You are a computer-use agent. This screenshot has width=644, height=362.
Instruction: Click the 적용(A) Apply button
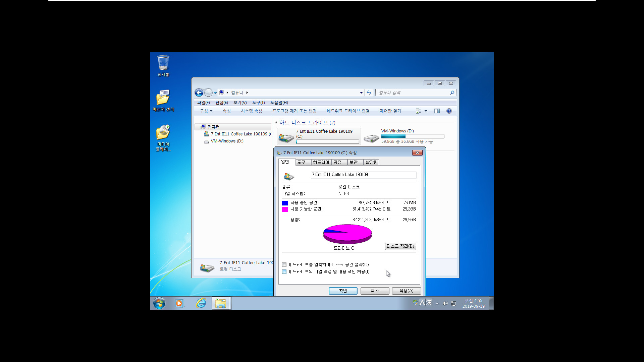(x=406, y=291)
